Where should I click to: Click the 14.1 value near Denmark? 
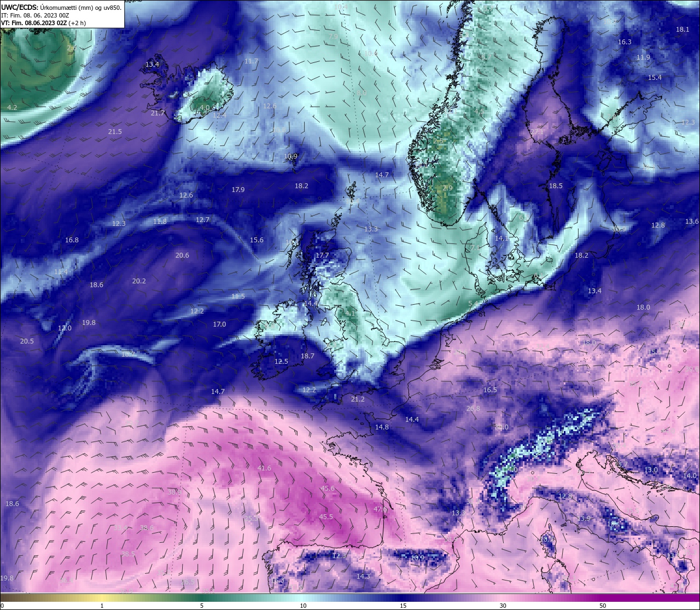[x=501, y=239]
